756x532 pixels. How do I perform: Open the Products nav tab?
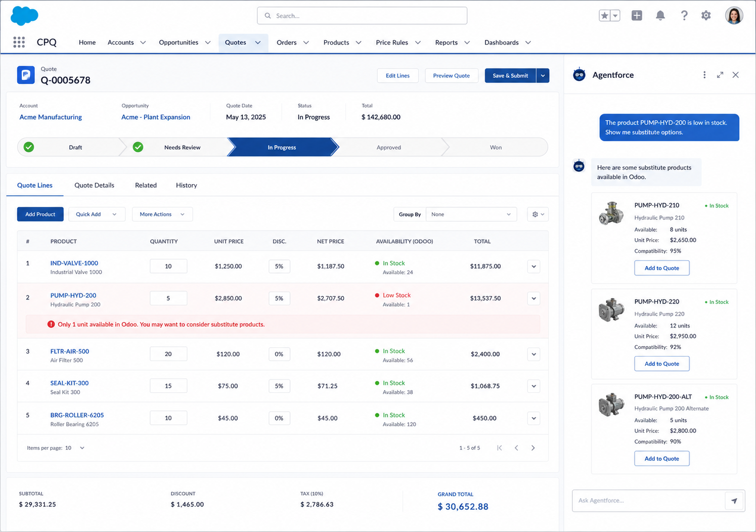[336, 42]
